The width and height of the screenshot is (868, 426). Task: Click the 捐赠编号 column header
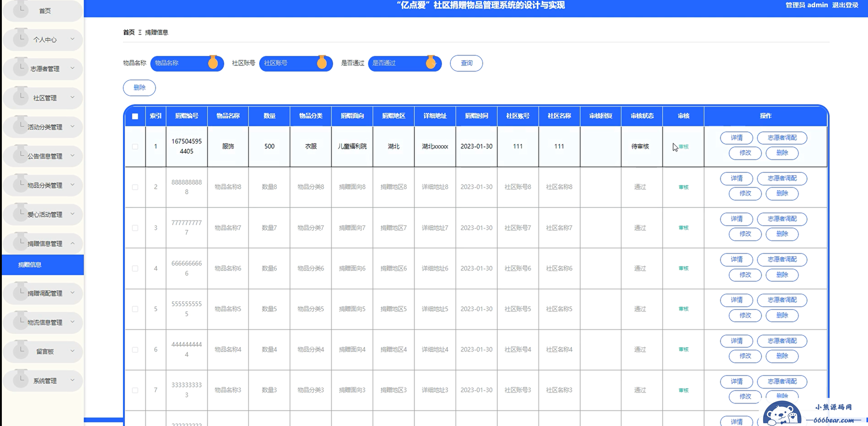tap(187, 116)
